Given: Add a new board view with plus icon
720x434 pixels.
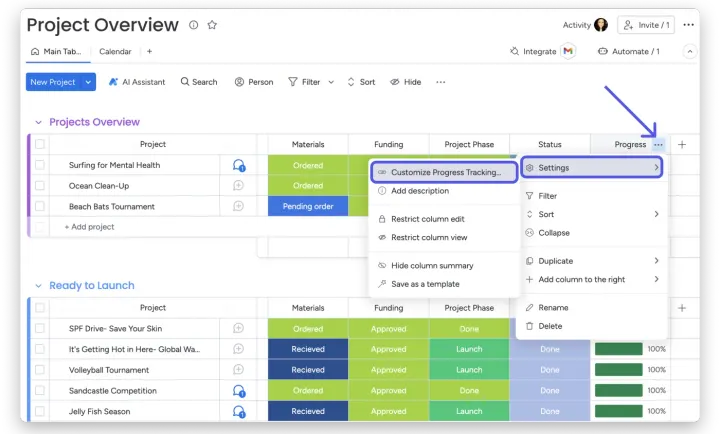Looking at the screenshot, I should click(149, 51).
